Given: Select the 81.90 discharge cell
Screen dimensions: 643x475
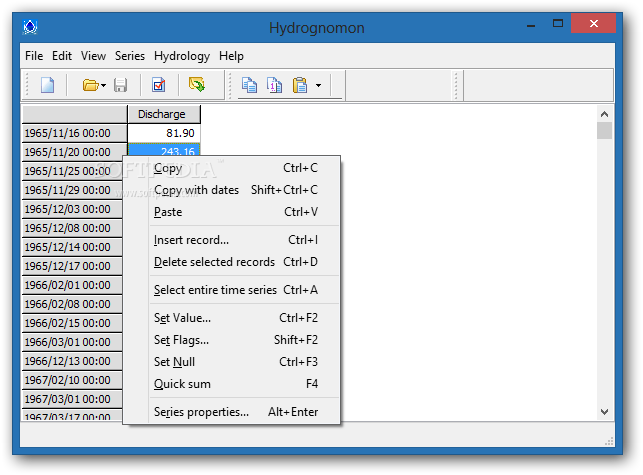Looking at the screenshot, I should [164, 133].
